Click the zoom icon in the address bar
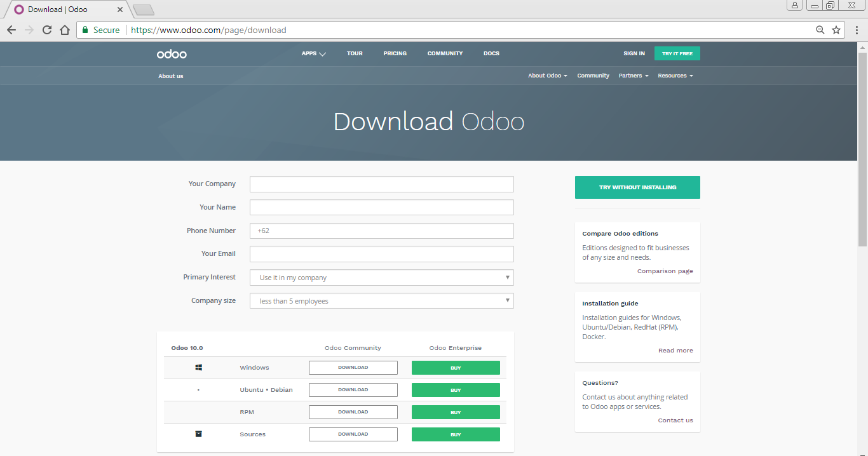This screenshot has height=456, width=868. point(820,30)
